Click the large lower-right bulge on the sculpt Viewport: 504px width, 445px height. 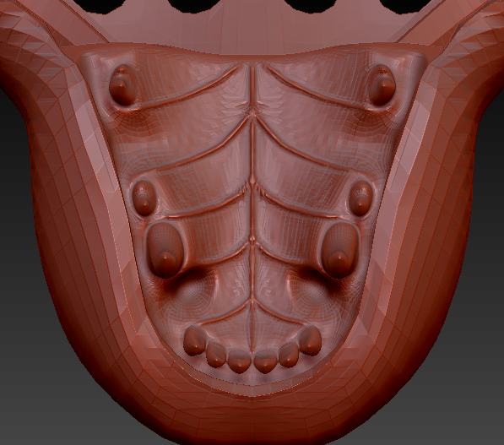tap(339, 250)
